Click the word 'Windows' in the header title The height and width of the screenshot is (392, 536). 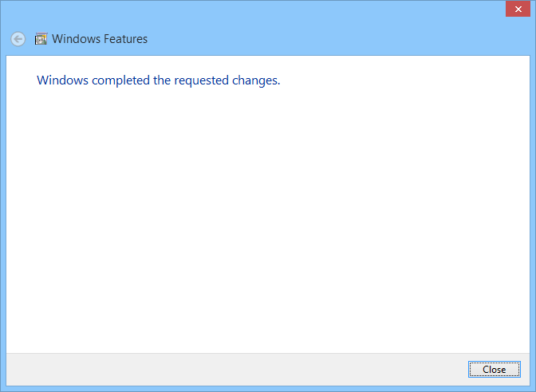pyautogui.click(x=74, y=39)
